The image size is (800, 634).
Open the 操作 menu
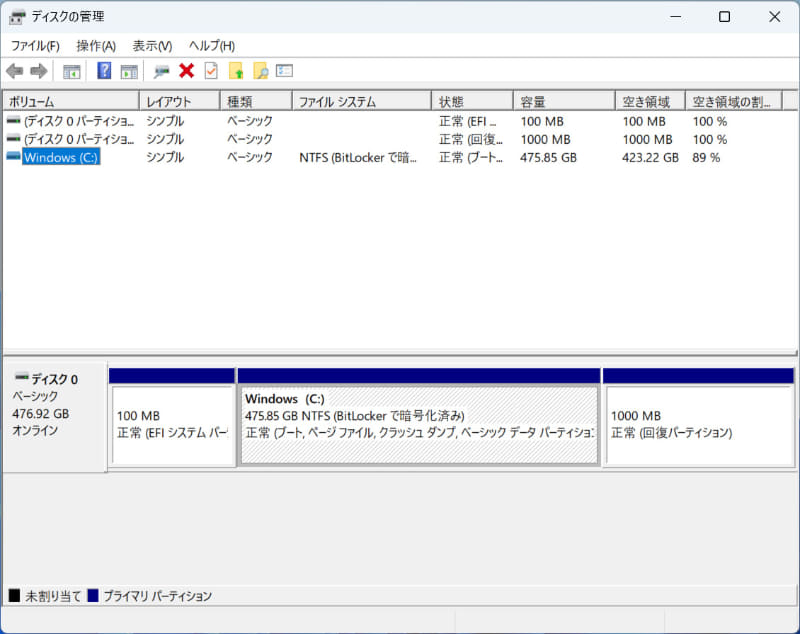coord(95,45)
